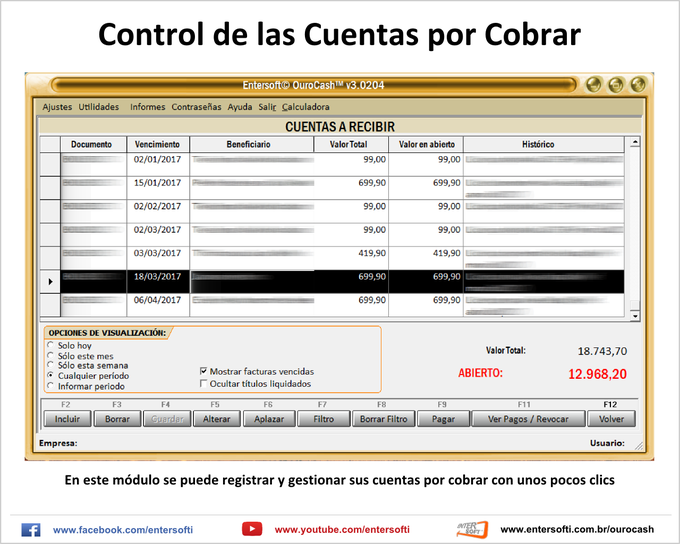Click the Facebook logo icon
The image size is (680, 544).
point(31,530)
